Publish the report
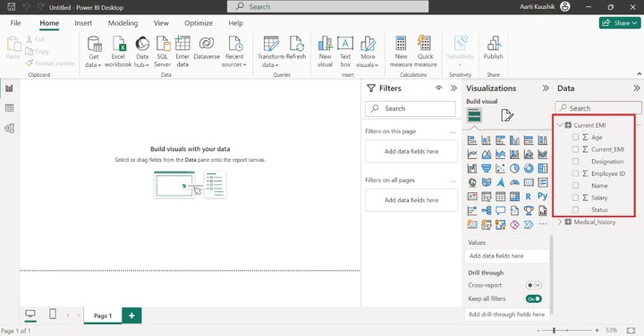This screenshot has height=336, width=644. (x=493, y=48)
